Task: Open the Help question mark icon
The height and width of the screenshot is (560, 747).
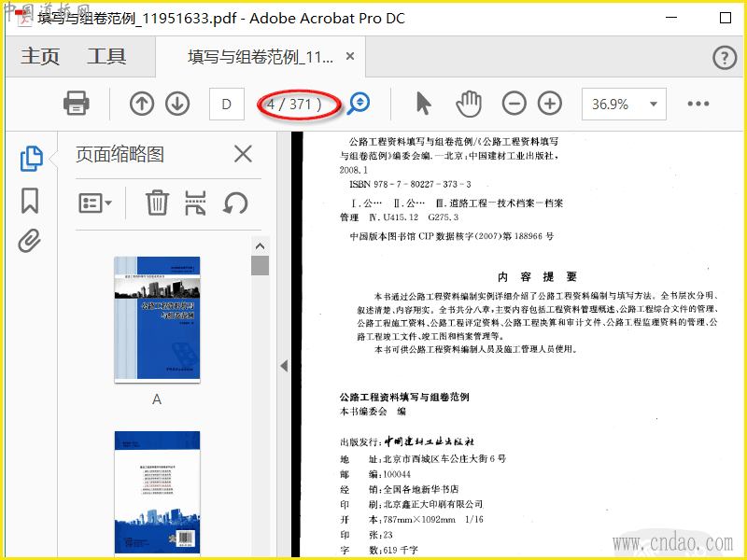Action: pyautogui.click(x=725, y=58)
